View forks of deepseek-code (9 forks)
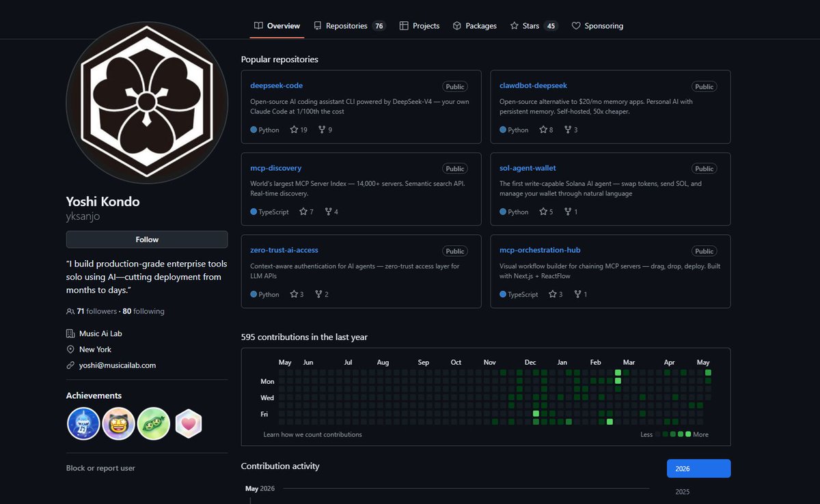Viewport: 820px width, 504px height. (325, 130)
